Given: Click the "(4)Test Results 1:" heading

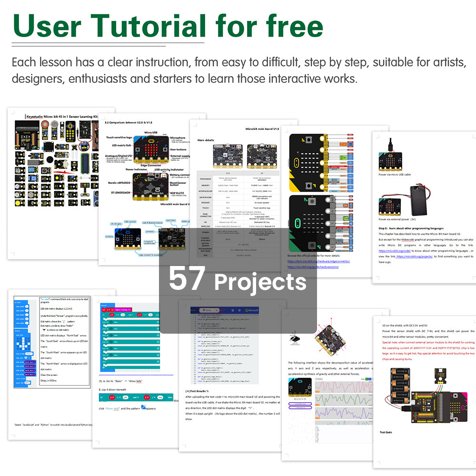Looking at the screenshot, I should click(x=197, y=391).
